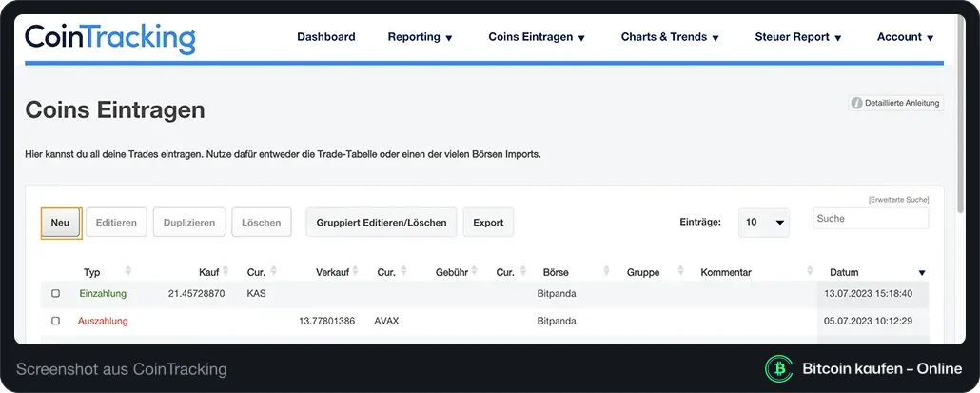Open the Detaillierte Anleitung guide
The image size is (980, 393).
(x=895, y=103)
